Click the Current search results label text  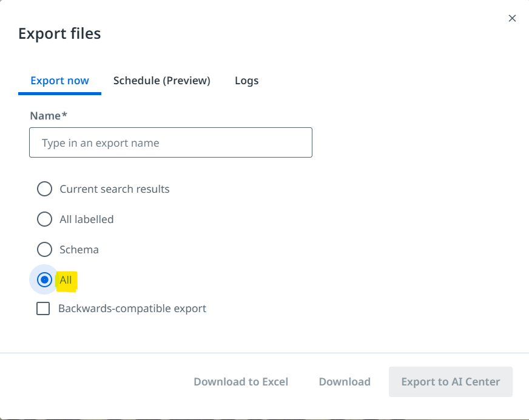click(115, 189)
